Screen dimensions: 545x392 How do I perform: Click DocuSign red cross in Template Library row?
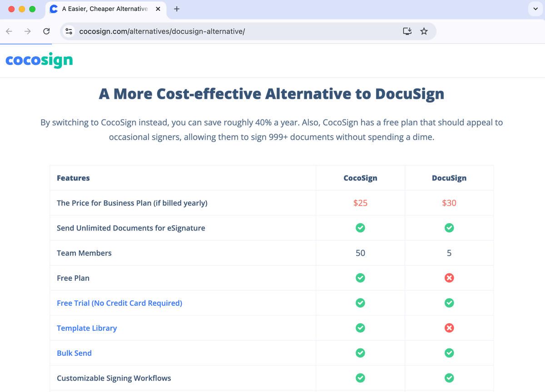449,328
